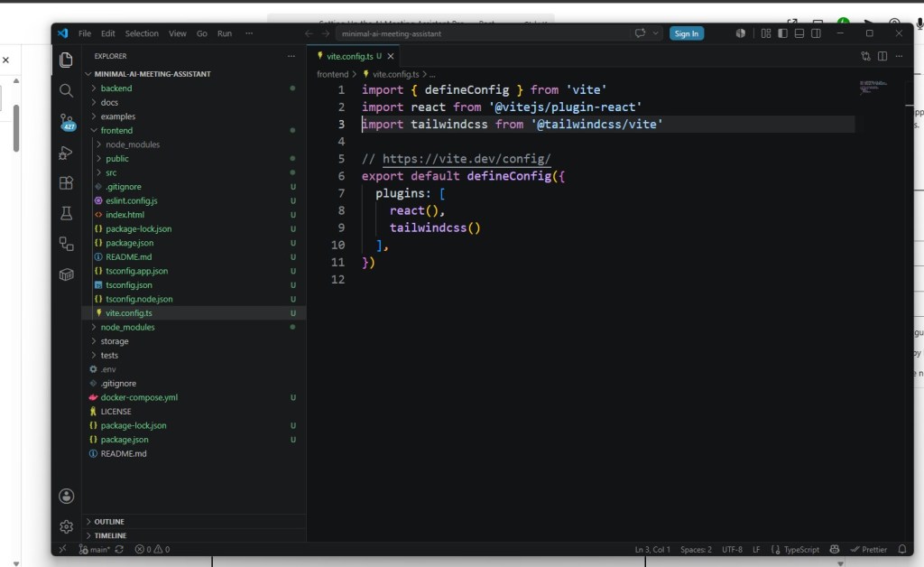This screenshot has width=924, height=567.
Task: Open tsconfig.json in the explorer
Action: tap(128, 284)
